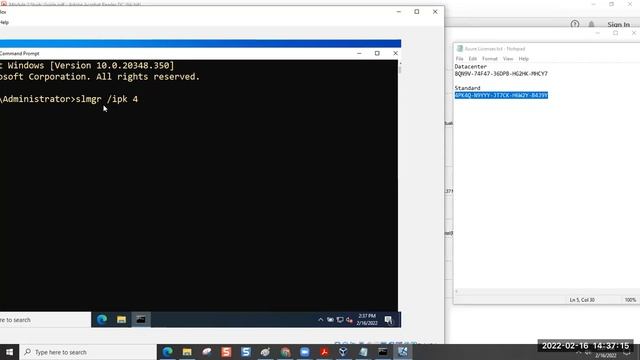
Task: Maximize the Command Prompt window
Action: pos(377,53)
